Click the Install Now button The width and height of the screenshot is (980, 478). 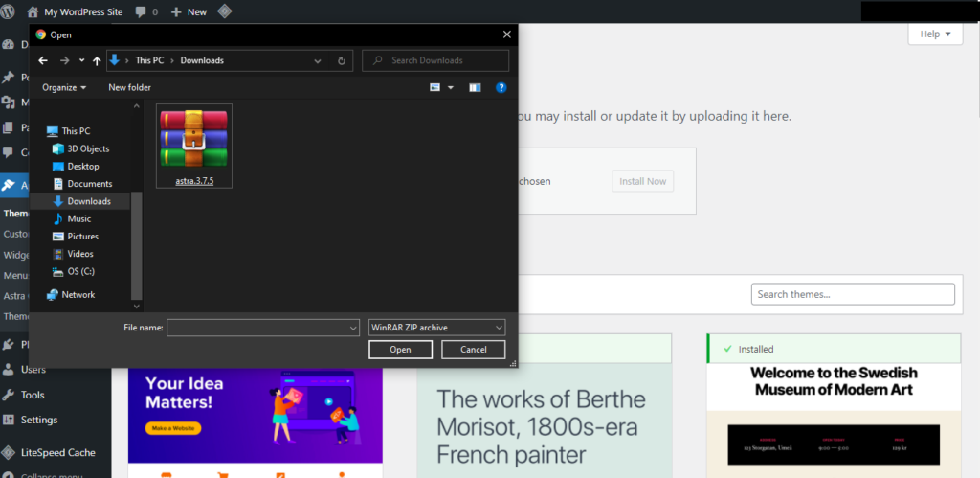tap(642, 181)
